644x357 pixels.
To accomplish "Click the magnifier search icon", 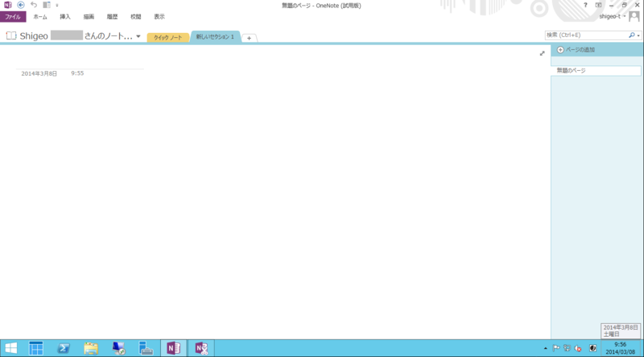I will [x=632, y=35].
